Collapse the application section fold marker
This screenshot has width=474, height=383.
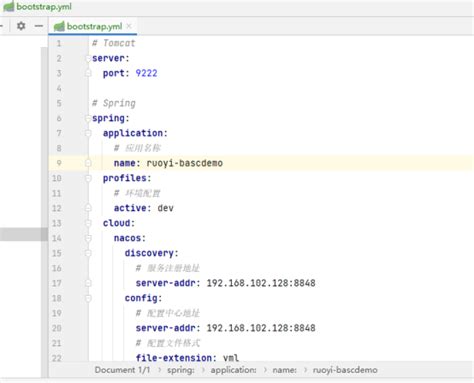point(88,133)
